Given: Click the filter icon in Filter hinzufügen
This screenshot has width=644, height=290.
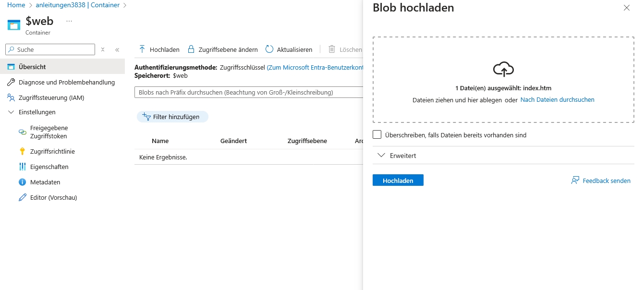Looking at the screenshot, I should (x=146, y=117).
